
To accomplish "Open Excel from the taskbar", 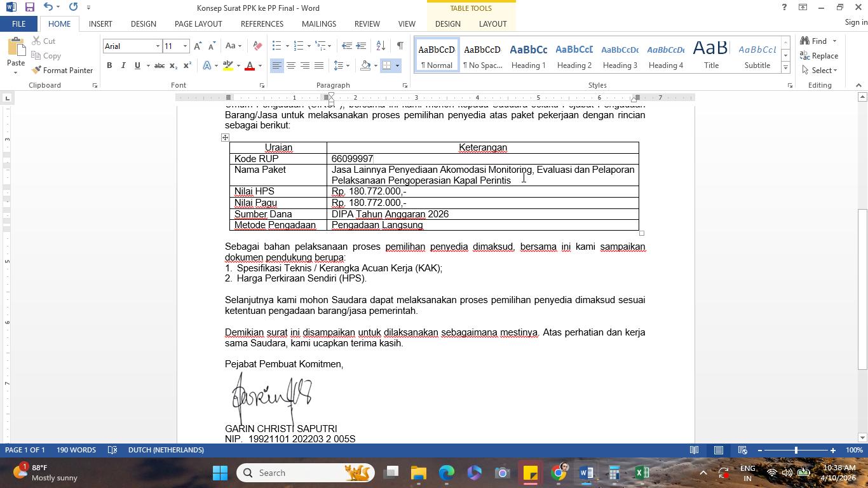I will point(642,473).
